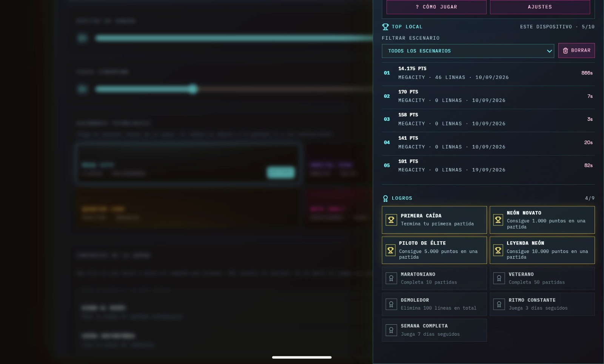The width and height of the screenshot is (604, 364).
Task: Click the "866s" duration value
Action: pyautogui.click(x=587, y=73)
